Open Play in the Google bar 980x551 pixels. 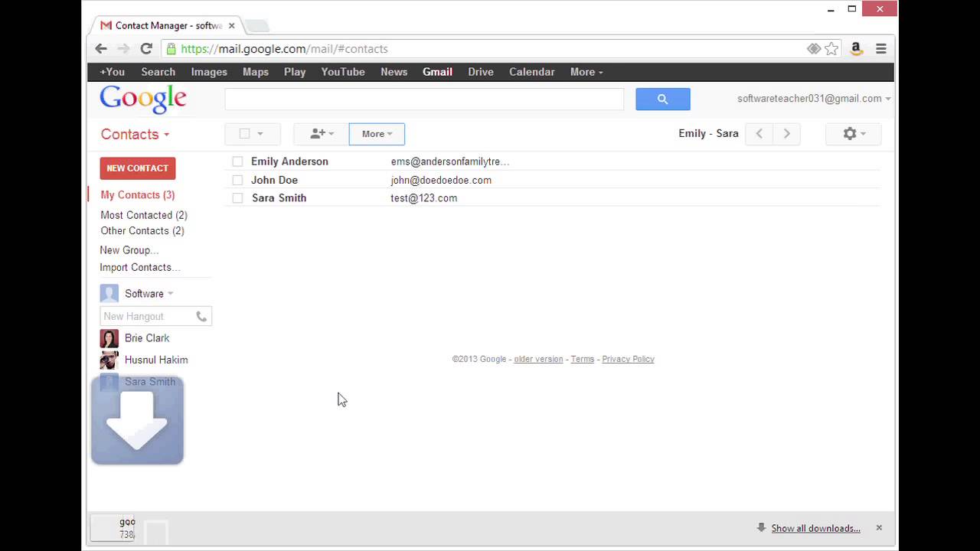(x=295, y=72)
